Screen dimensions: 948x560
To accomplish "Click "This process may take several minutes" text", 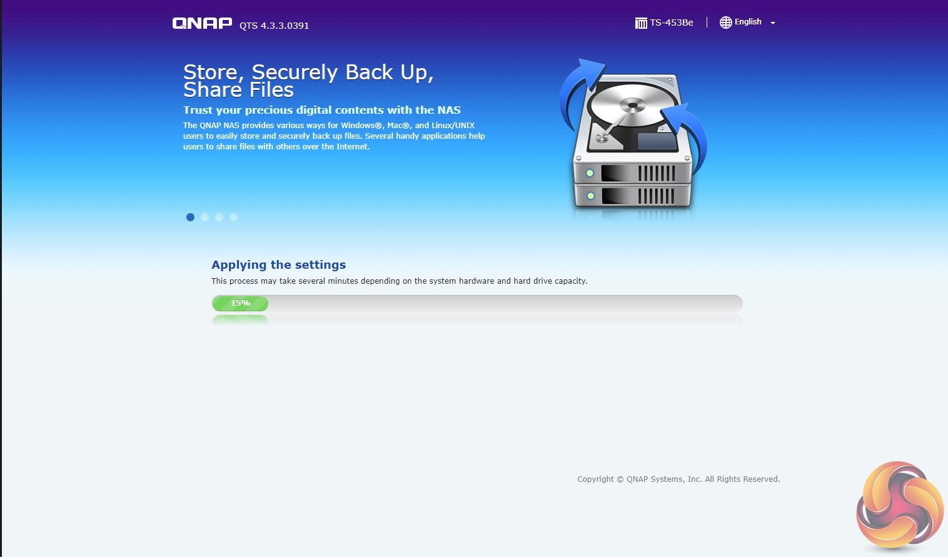I will pos(400,281).
